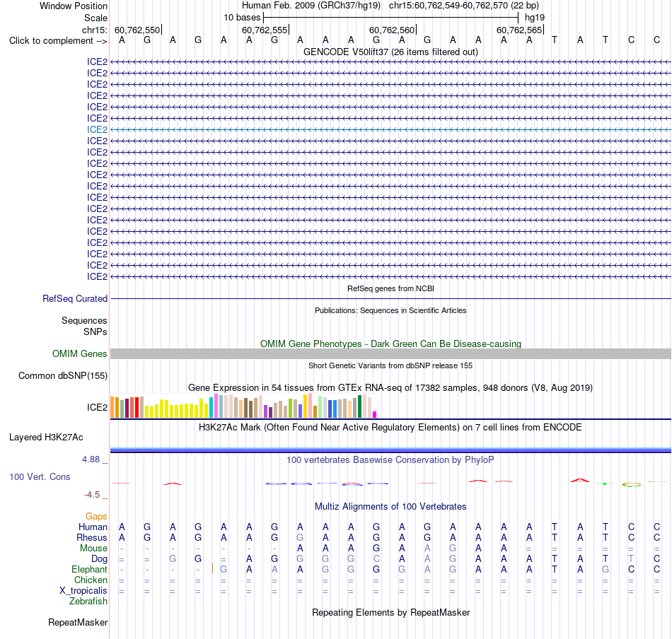Viewport: 672px width, 639px height.
Task: Click the Human Feb. 2009 (GRCh37/hg19) title text
Action: [311, 6]
